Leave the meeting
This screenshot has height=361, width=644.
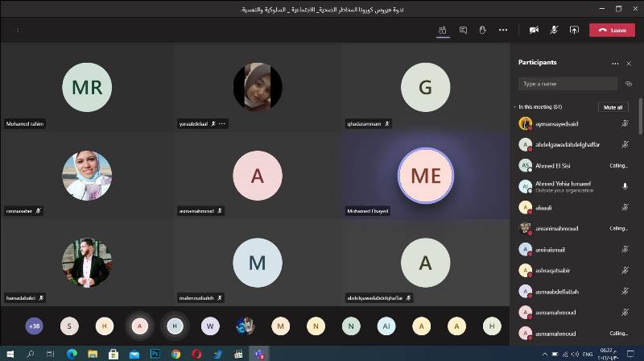tap(612, 30)
